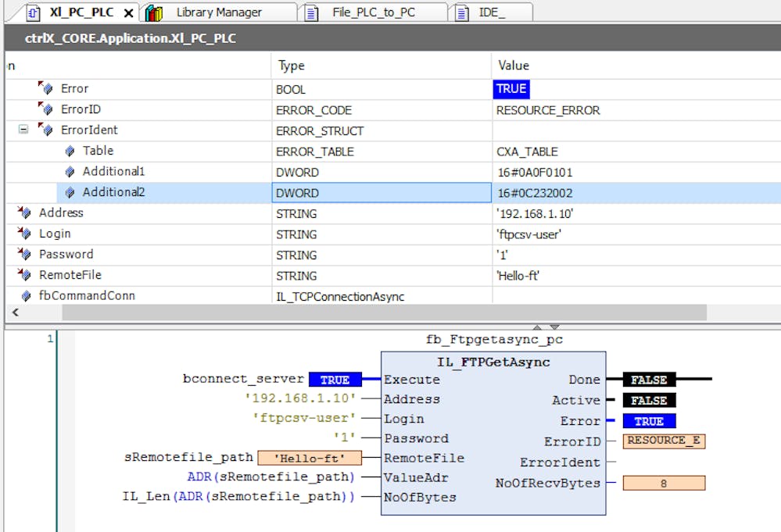
Task: Click the sRemotefile_path 'Hello-ft' value box
Action: [308, 459]
